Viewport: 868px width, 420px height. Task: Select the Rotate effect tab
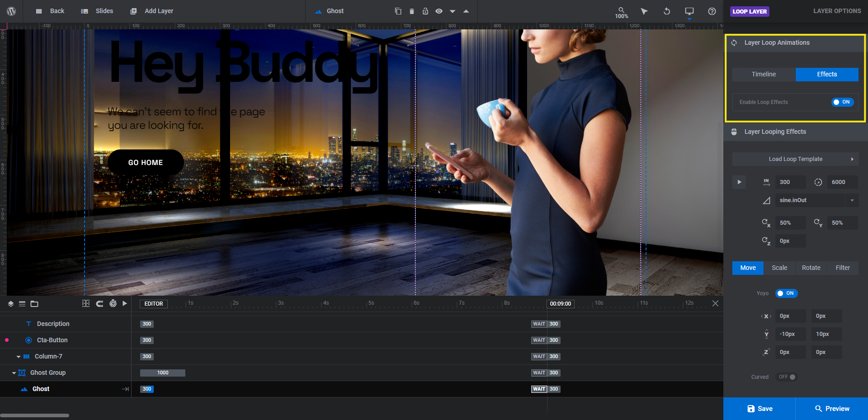coord(811,268)
